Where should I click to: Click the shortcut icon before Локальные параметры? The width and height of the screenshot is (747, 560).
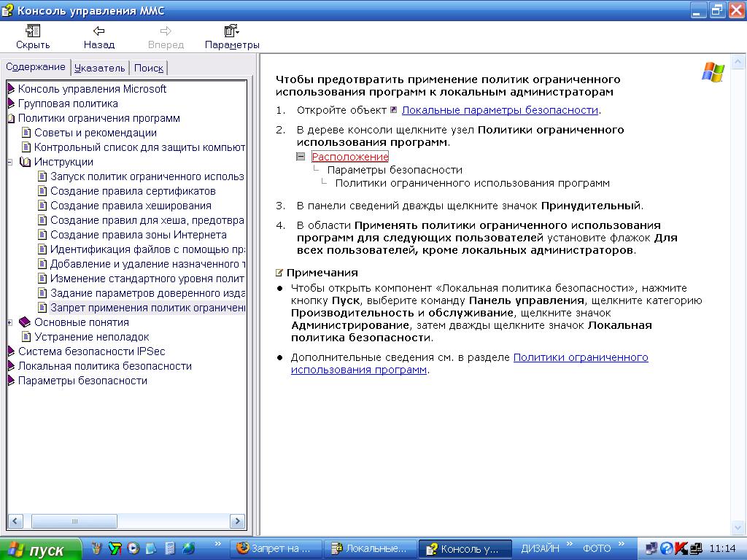[393, 110]
